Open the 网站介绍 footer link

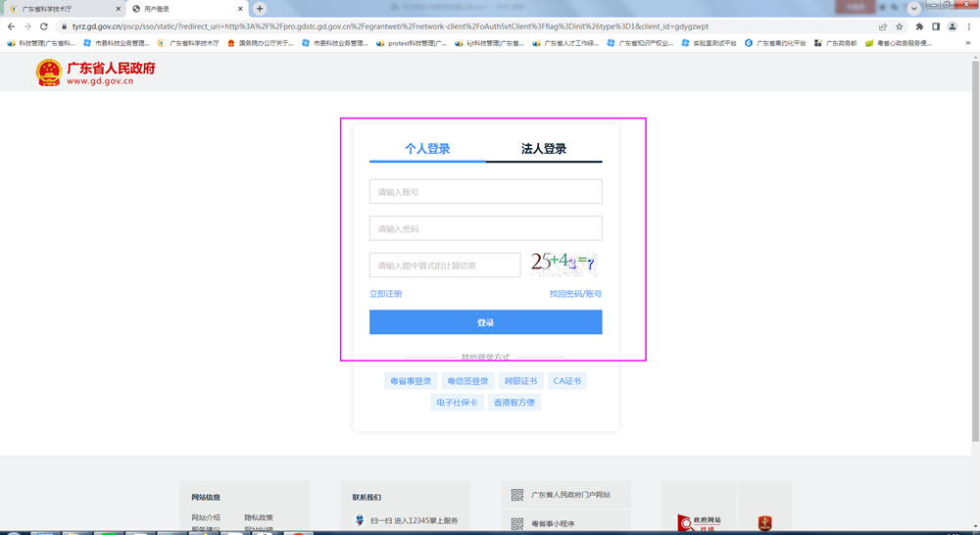[206, 517]
